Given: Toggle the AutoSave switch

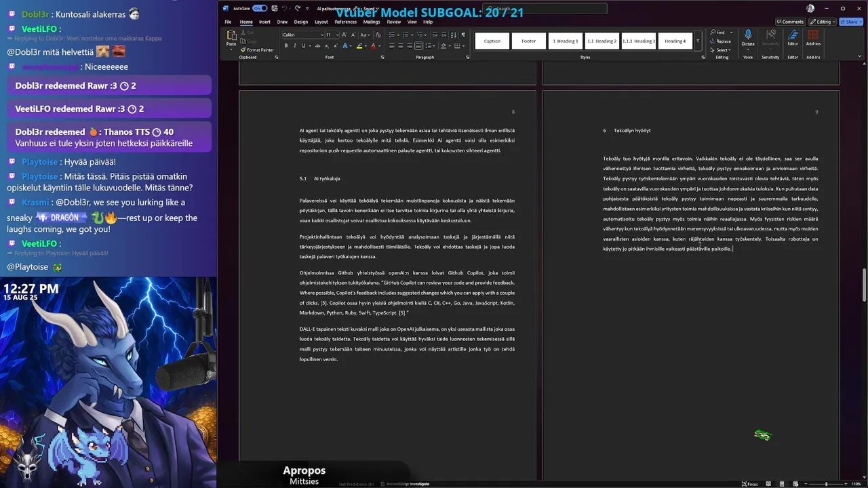Looking at the screenshot, I should coord(260,8).
